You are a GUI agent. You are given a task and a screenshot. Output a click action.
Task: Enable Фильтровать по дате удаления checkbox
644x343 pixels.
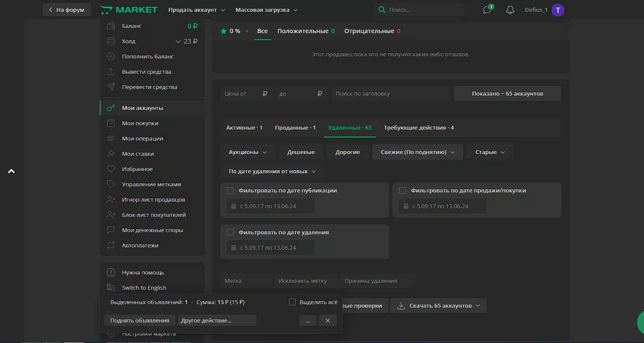tap(230, 232)
